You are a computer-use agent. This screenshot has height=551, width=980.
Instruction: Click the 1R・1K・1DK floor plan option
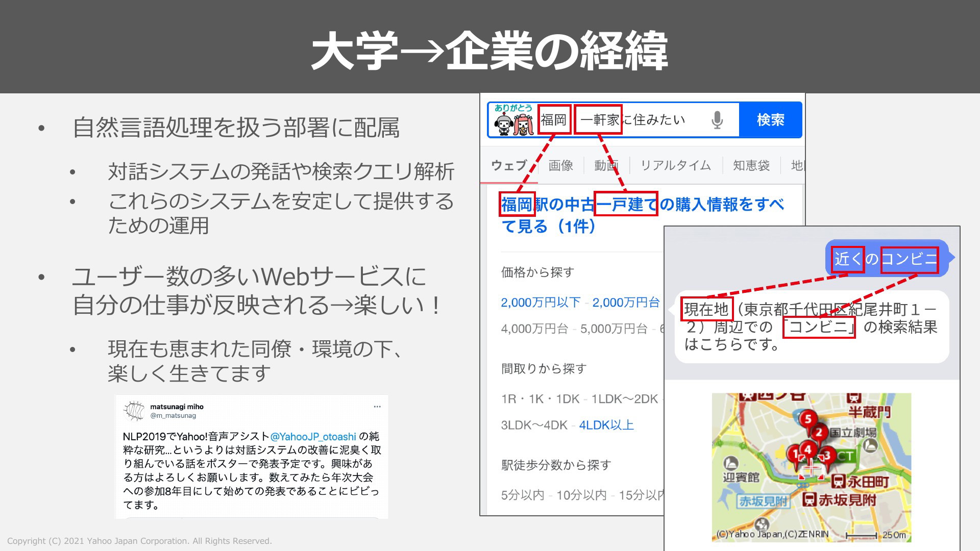[x=540, y=399]
